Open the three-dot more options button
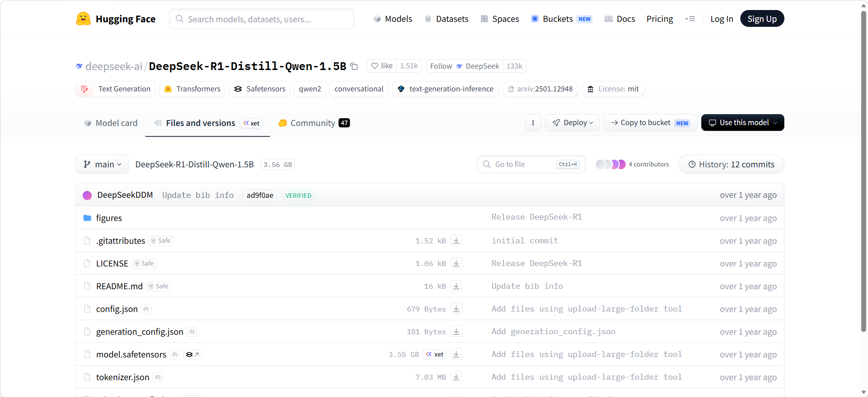Viewport: 868px width, 397px height. (x=533, y=123)
